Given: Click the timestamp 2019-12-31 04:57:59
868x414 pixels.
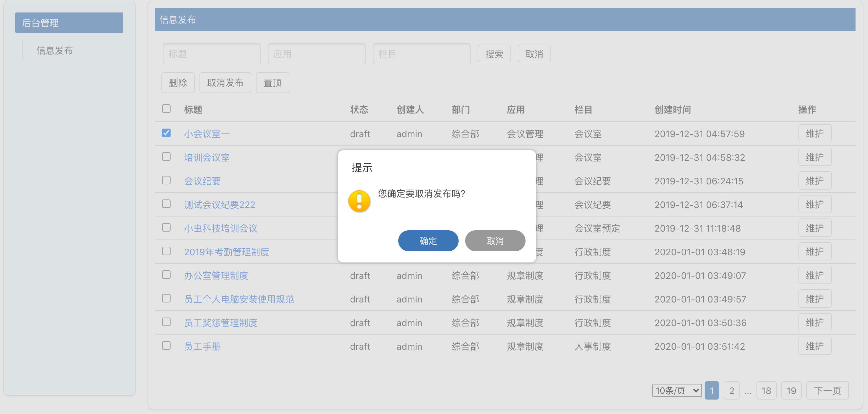Looking at the screenshot, I should [x=699, y=134].
